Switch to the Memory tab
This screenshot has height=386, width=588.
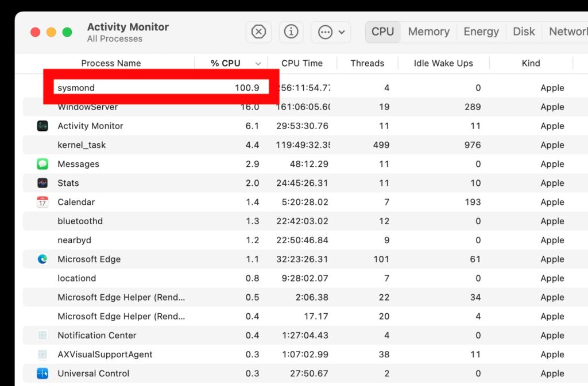[x=428, y=32]
